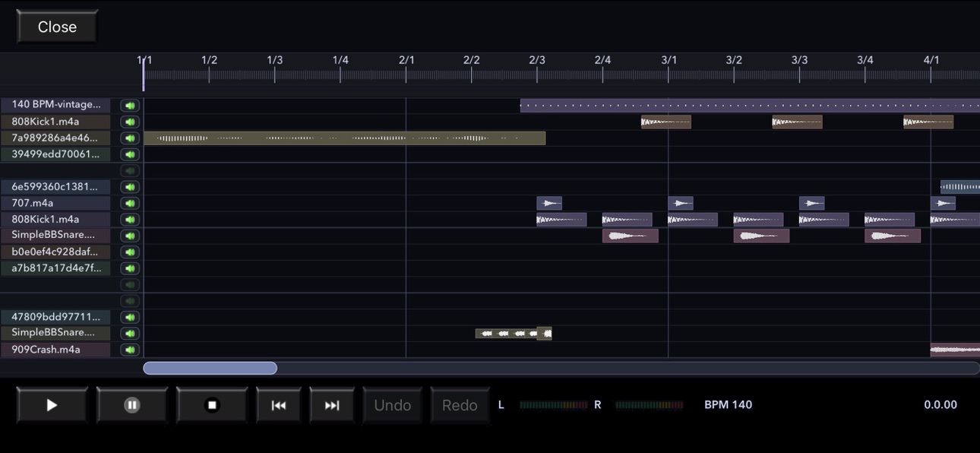
Task: Select the 6e599360c1381 clip after bar 4/1
Action: pos(960,187)
